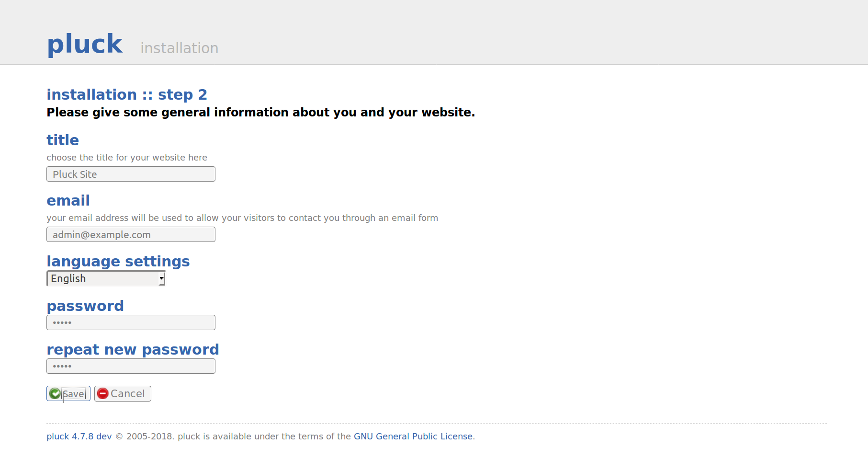Focus the password input field

tap(131, 322)
